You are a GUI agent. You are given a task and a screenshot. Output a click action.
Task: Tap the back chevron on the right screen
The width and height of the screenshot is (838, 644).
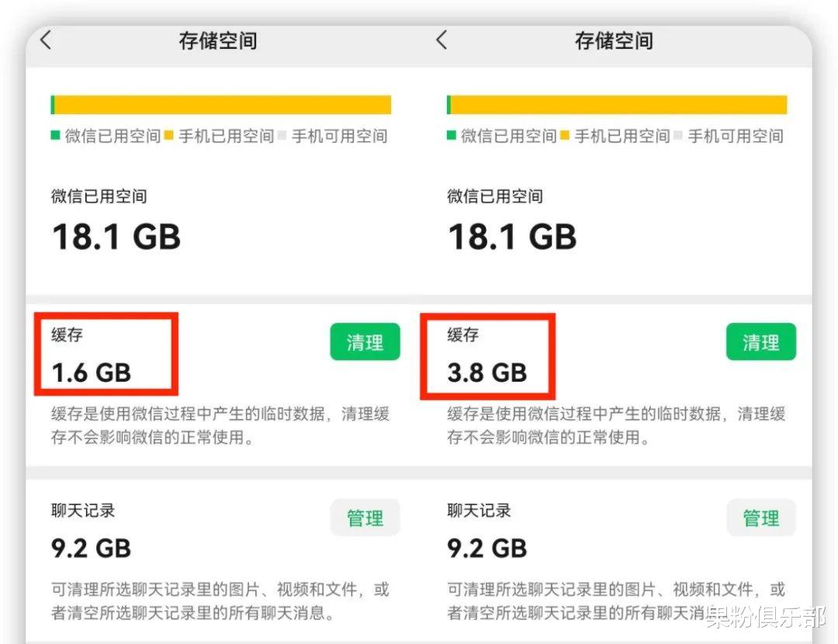point(442,40)
